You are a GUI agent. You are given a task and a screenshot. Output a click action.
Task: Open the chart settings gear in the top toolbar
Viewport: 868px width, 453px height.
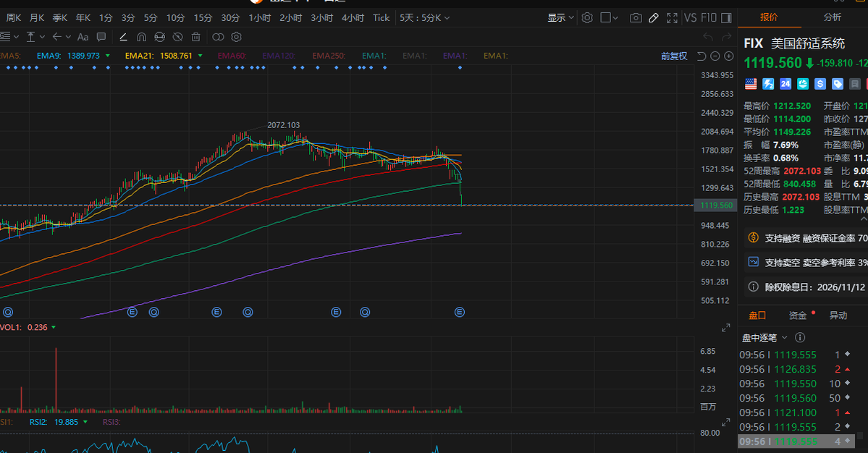point(587,17)
